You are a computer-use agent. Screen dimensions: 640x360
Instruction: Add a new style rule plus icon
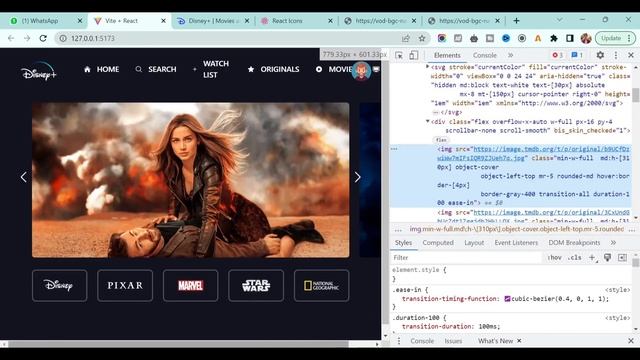[592, 258]
